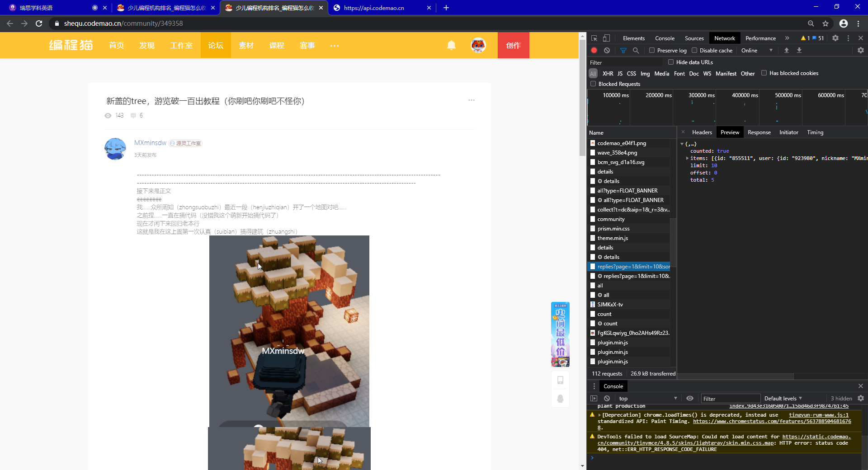Open the Performance panel
Viewport: 868px width, 470px height.
click(x=760, y=38)
